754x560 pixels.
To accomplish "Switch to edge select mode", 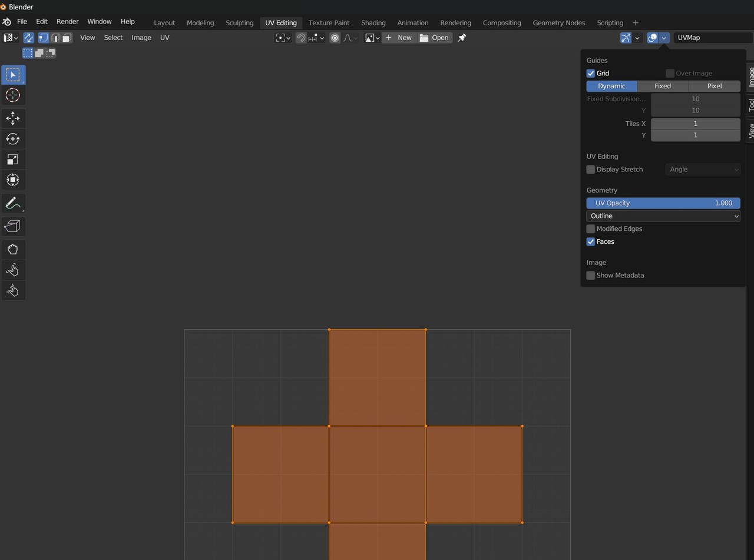I will 55,38.
